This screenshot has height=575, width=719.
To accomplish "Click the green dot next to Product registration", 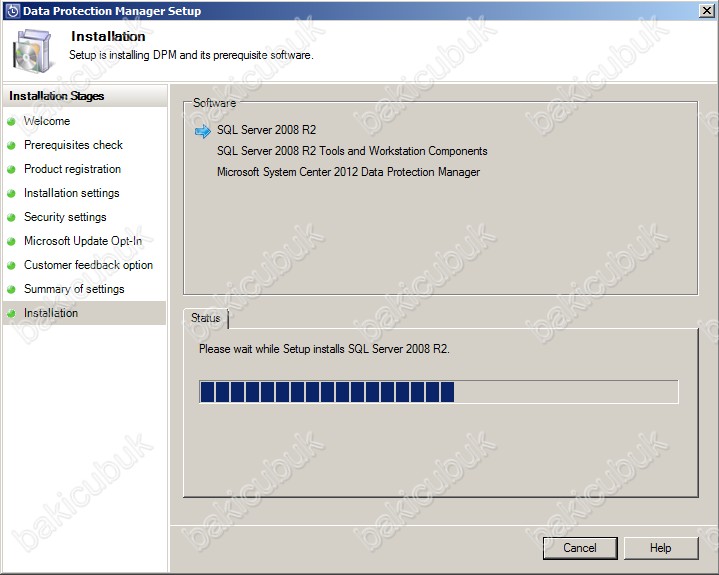I will 11,169.
